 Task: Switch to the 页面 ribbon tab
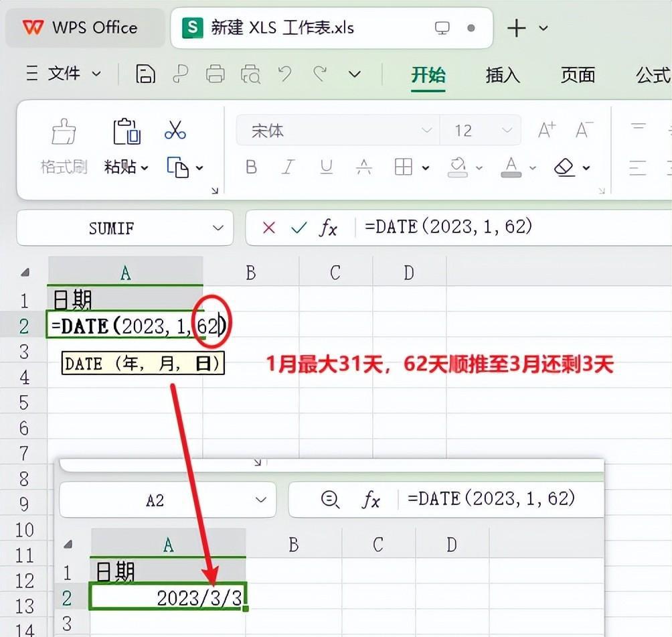coord(578,75)
